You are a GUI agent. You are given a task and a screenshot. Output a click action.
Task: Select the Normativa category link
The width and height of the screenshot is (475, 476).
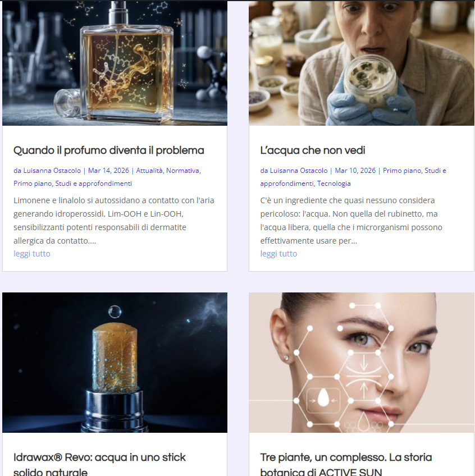point(182,171)
